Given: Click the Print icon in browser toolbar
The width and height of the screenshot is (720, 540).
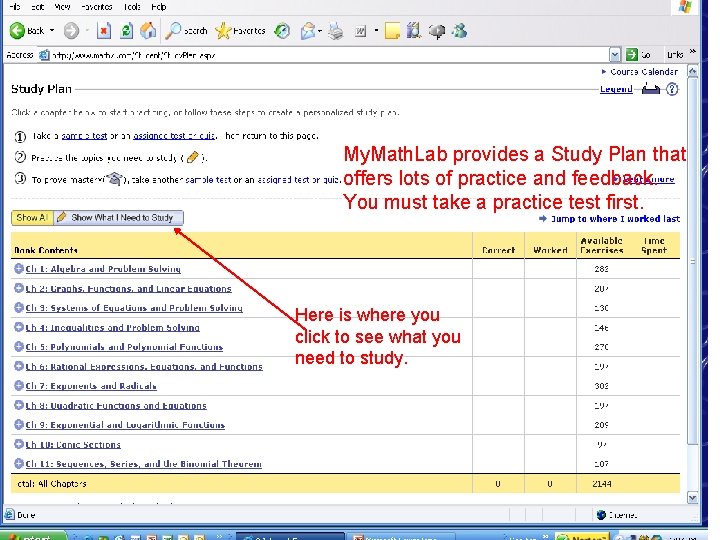Looking at the screenshot, I should pos(336,31).
